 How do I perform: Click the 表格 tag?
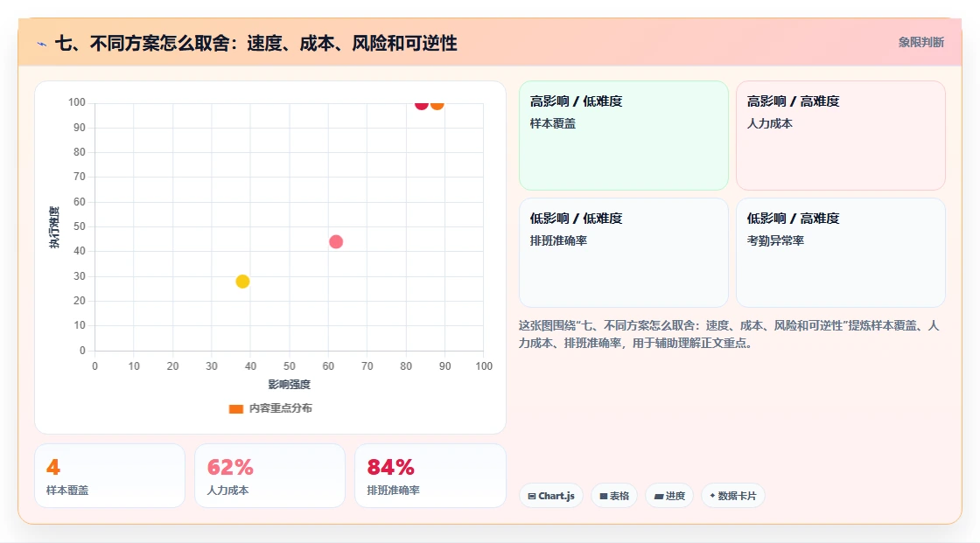click(x=614, y=496)
